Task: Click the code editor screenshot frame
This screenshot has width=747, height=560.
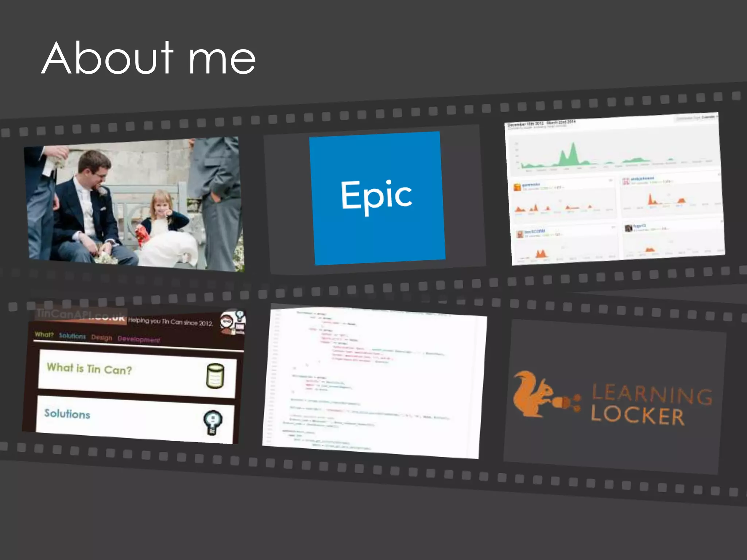Action: (374, 383)
